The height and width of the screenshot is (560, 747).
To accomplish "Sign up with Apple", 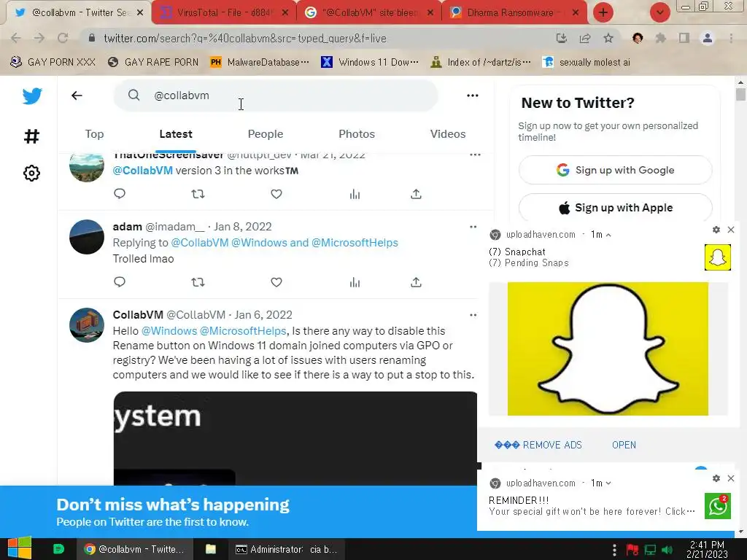I will (x=616, y=208).
